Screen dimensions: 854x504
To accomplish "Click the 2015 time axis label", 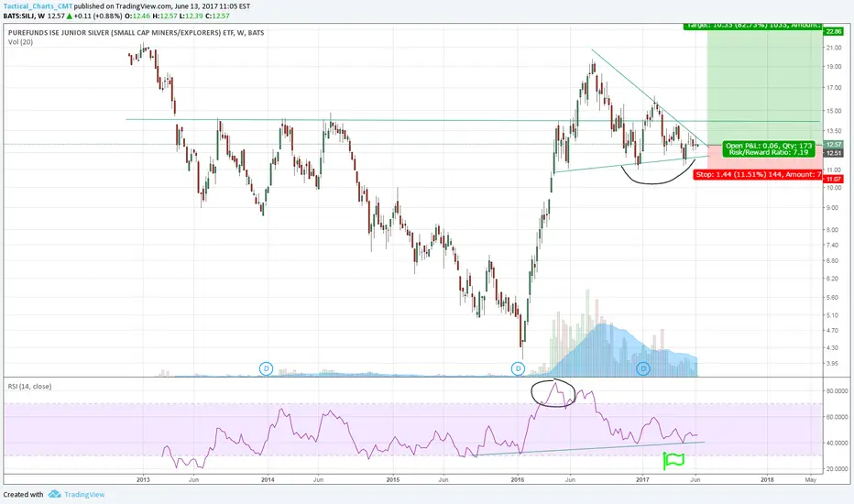I will click(x=393, y=480).
